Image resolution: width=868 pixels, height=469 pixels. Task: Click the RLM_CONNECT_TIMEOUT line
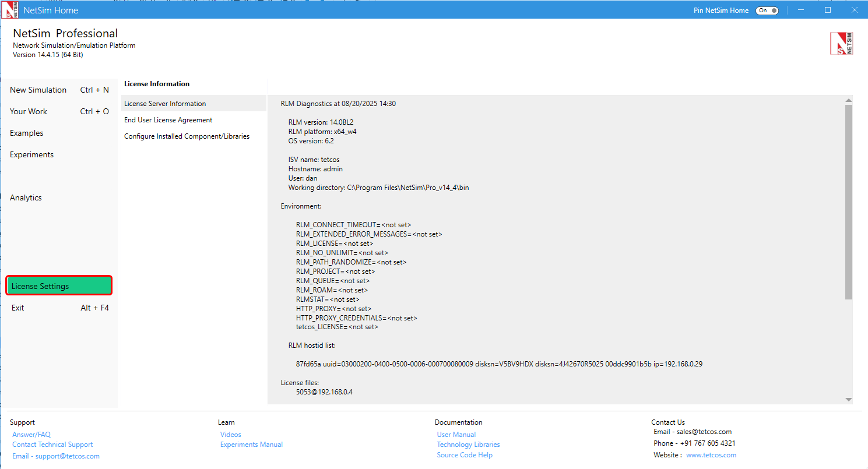pyautogui.click(x=354, y=225)
